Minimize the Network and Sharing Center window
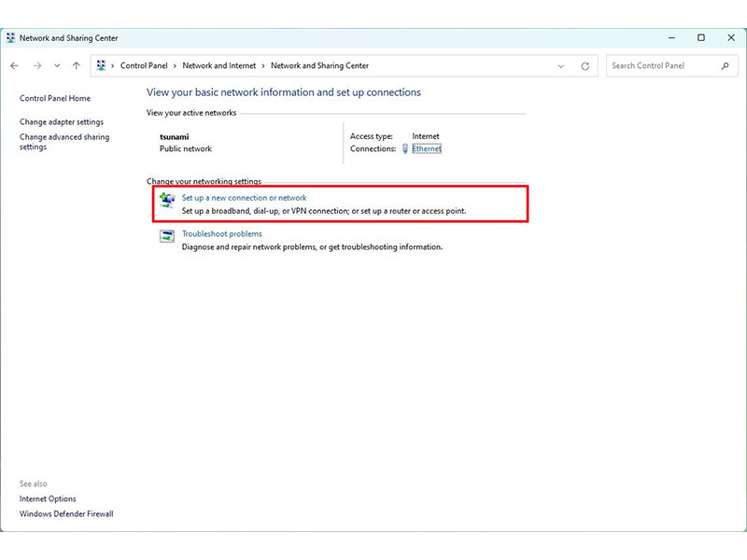This screenshot has height=560, width=747. [x=671, y=37]
